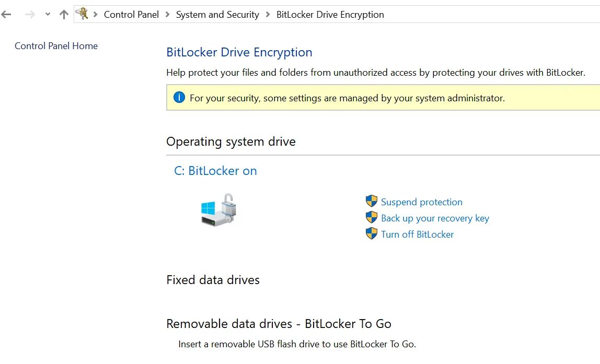Screen dimensions: 600x364
Task: Click Suspend protection link
Action: click(x=422, y=202)
